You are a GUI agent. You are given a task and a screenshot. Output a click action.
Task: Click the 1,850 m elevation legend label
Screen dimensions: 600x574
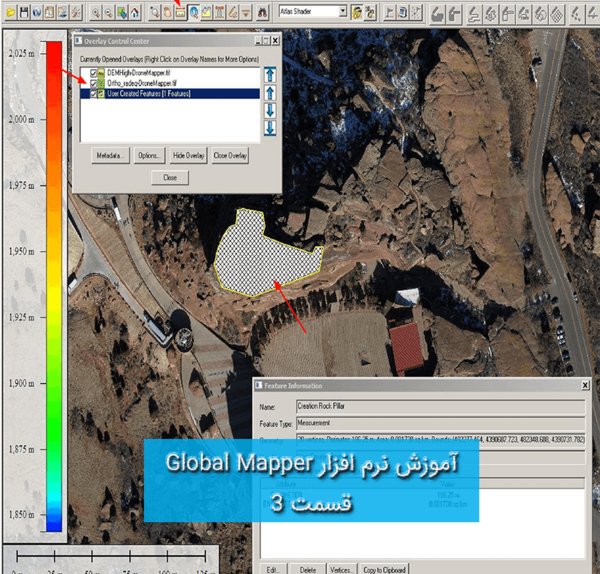[21, 515]
